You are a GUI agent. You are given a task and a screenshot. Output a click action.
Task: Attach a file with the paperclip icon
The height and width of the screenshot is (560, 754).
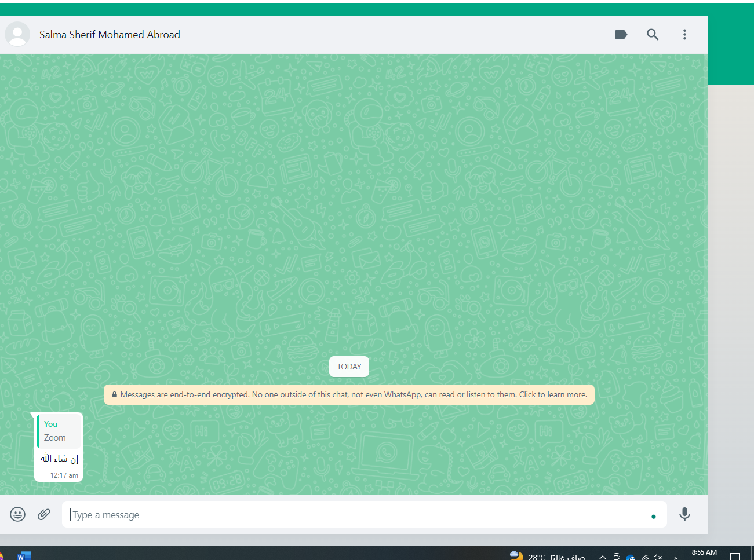pos(44,514)
